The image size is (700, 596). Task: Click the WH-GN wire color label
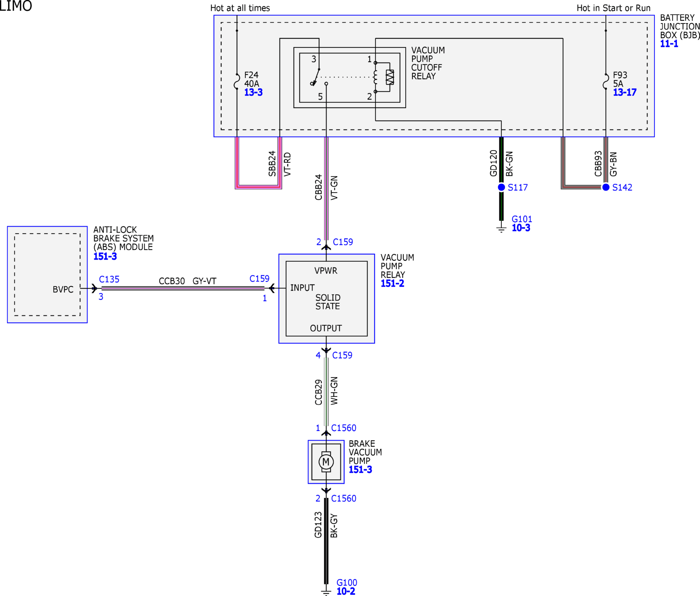[x=334, y=391]
